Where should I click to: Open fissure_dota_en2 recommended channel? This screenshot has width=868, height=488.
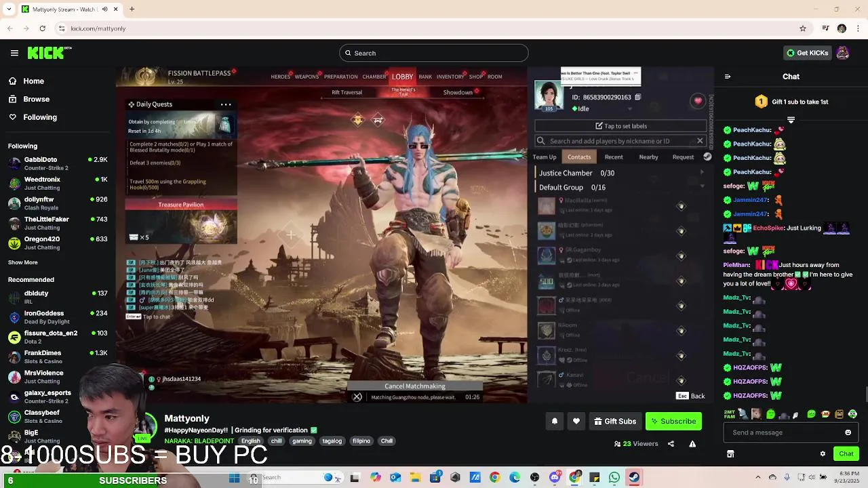pyautogui.click(x=58, y=337)
